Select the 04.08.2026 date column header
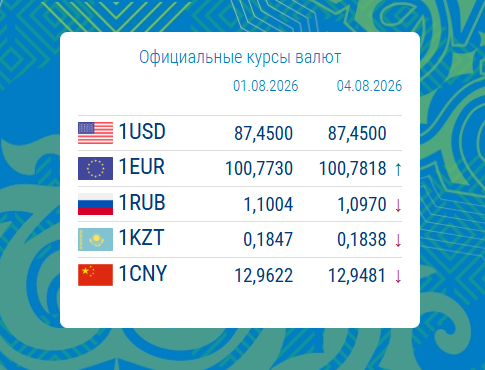Viewport: 485px width, 370px height. pyautogui.click(x=369, y=86)
